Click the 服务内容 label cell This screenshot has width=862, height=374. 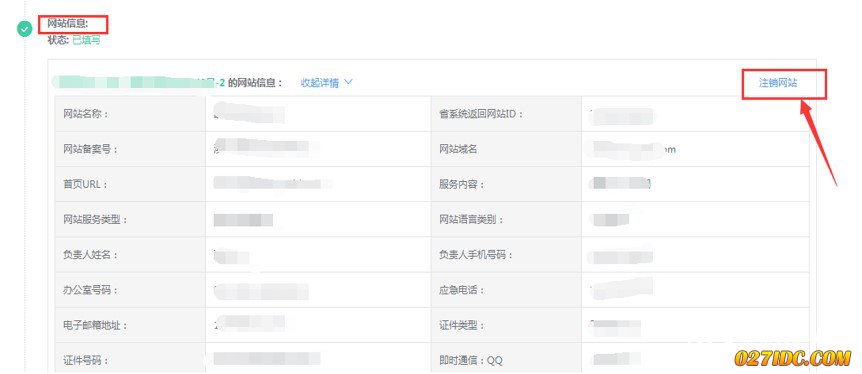point(506,184)
